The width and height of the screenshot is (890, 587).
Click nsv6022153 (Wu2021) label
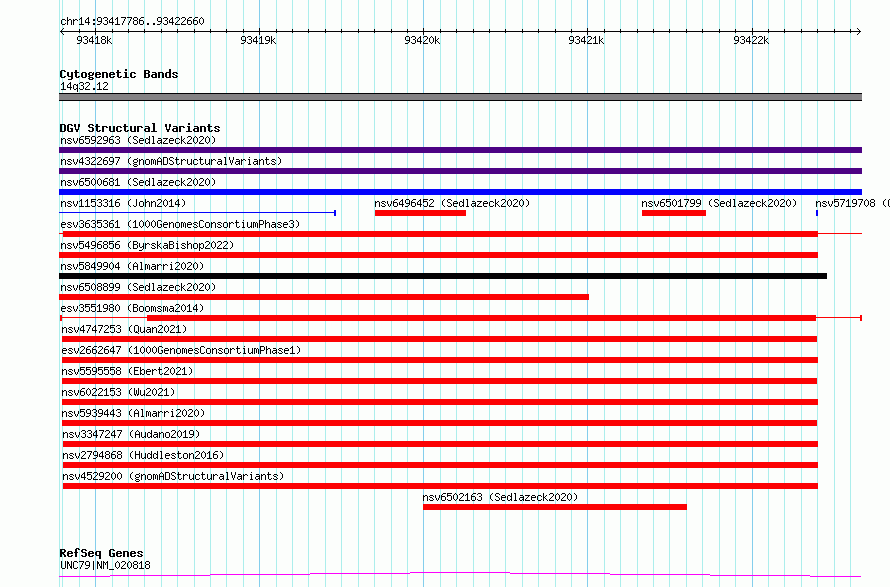118,392
